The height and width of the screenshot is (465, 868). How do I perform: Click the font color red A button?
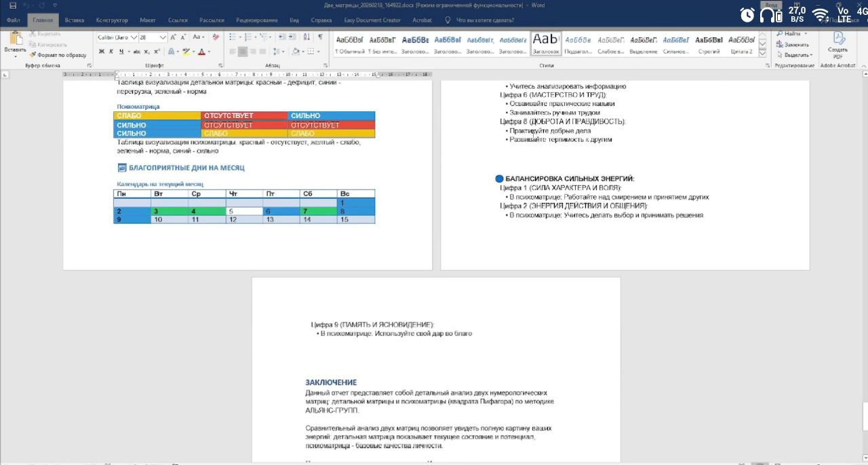[201, 52]
